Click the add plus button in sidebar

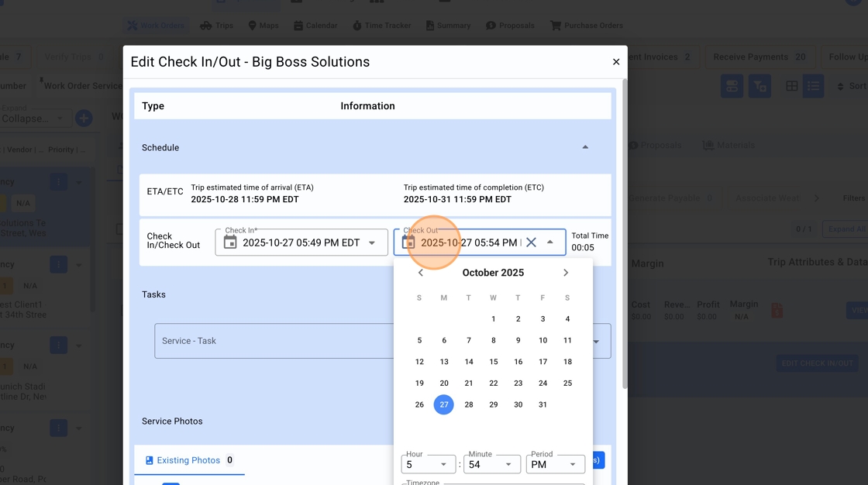(84, 118)
